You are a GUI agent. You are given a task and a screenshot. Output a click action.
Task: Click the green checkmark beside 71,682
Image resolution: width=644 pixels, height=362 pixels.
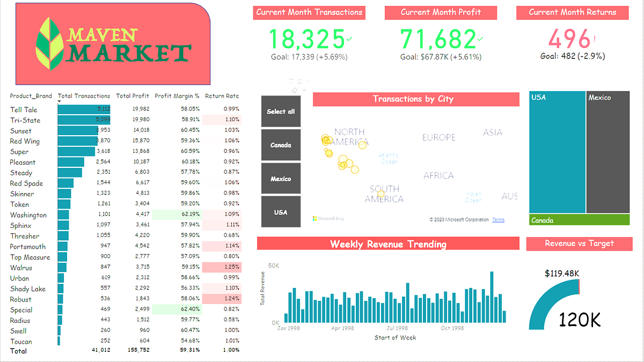coord(481,39)
